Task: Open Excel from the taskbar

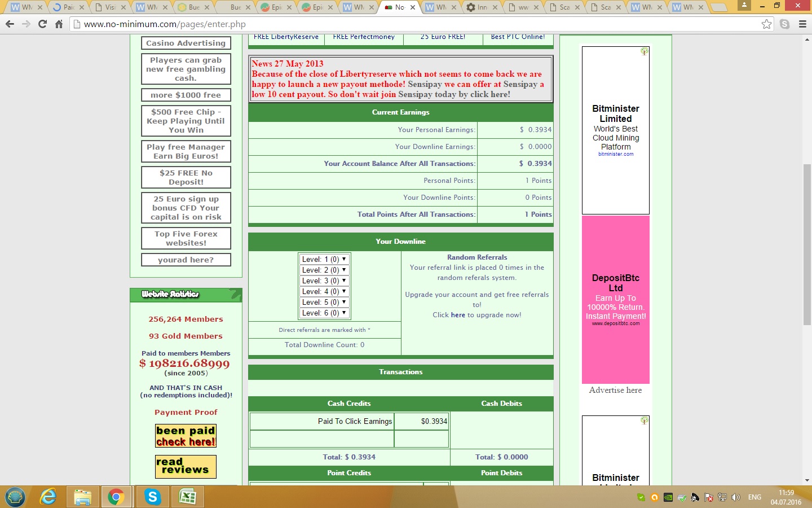Action: (187, 497)
